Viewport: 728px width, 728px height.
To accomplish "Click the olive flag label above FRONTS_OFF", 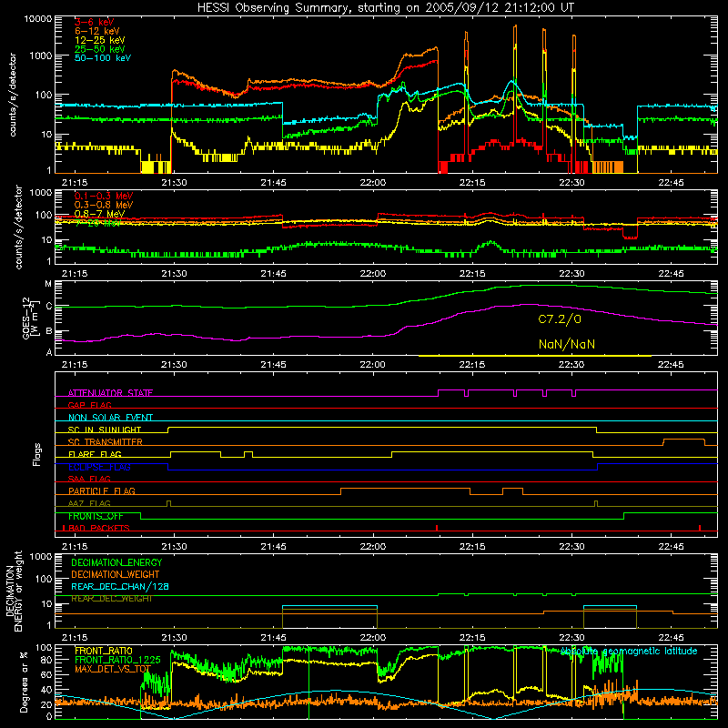I will point(89,504).
